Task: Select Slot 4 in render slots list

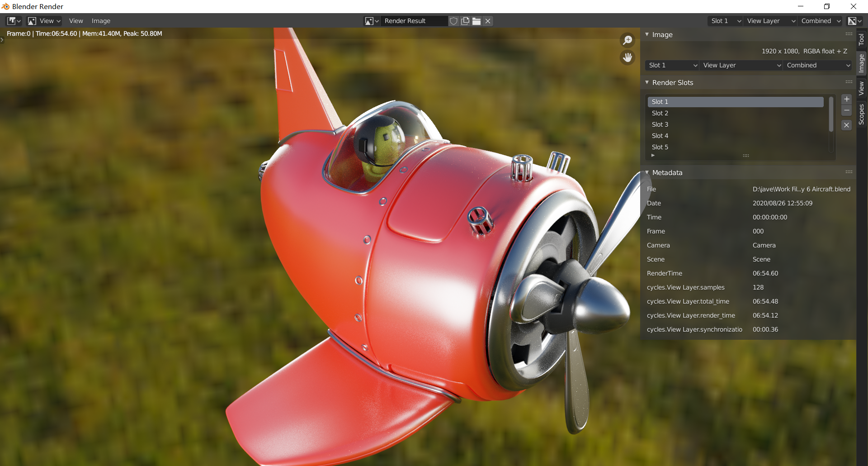Action: tap(736, 136)
